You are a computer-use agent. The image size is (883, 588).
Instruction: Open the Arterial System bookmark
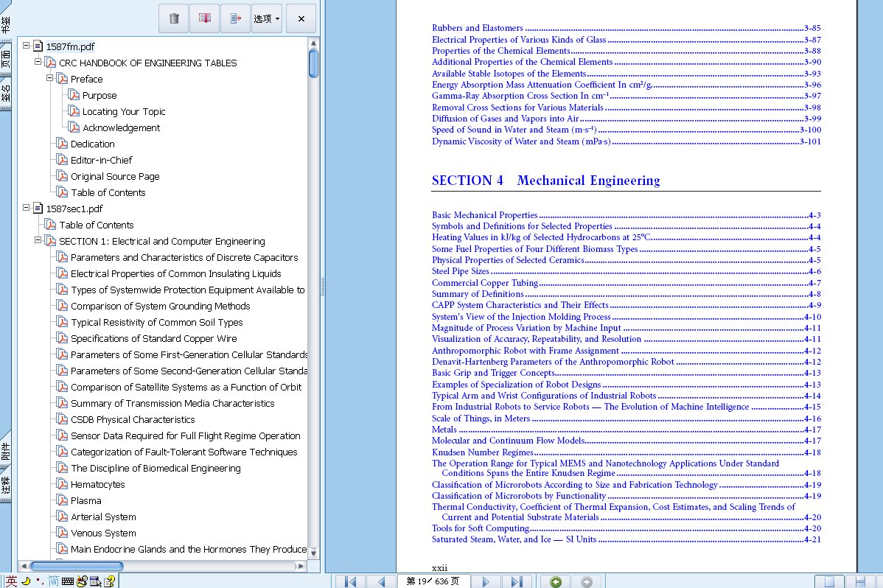tap(103, 517)
